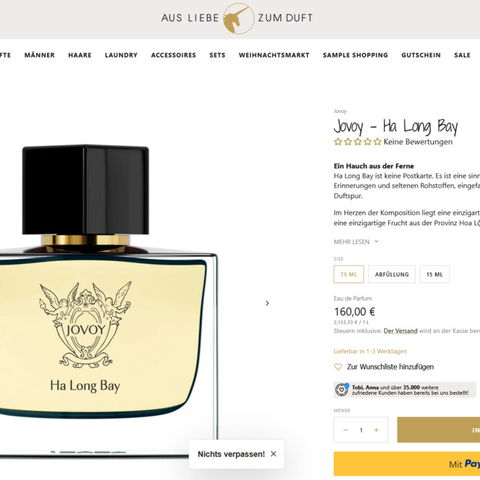Click the quantity input field
480x480 pixels.
pos(361,430)
